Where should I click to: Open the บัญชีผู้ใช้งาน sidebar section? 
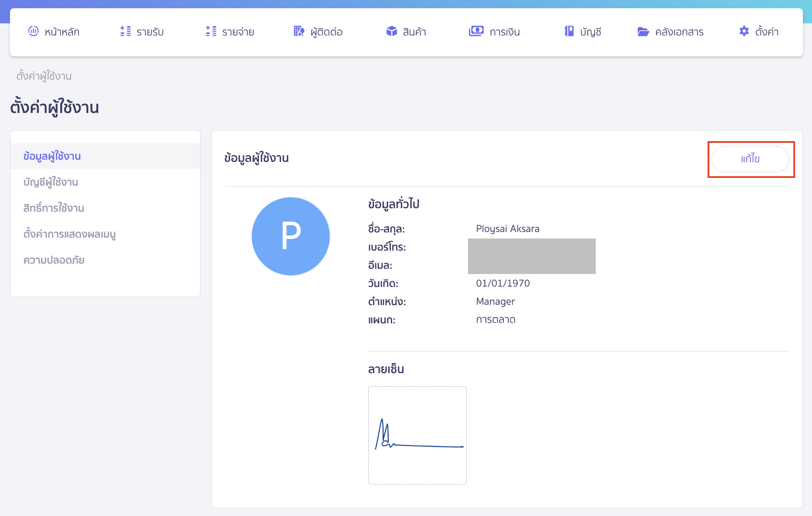click(51, 182)
